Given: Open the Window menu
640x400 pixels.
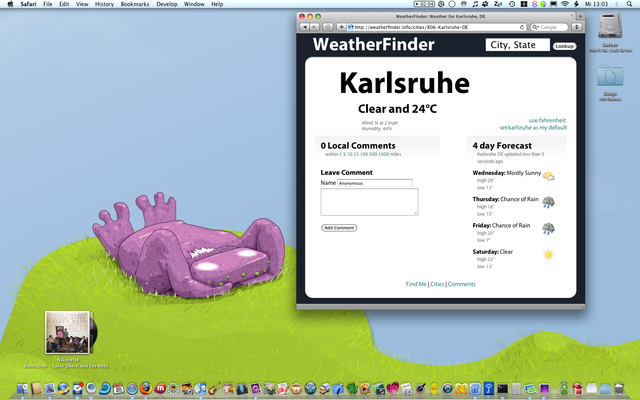Looking at the screenshot, I should (x=194, y=4).
